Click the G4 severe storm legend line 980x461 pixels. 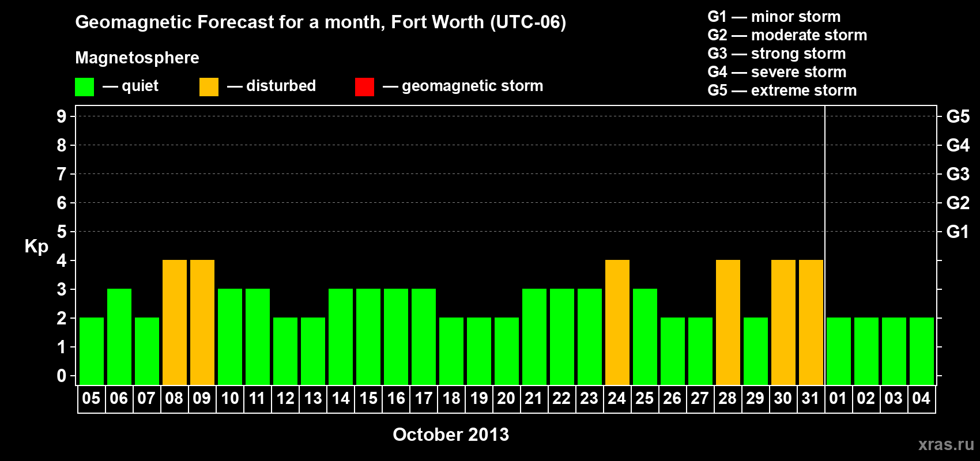(777, 72)
